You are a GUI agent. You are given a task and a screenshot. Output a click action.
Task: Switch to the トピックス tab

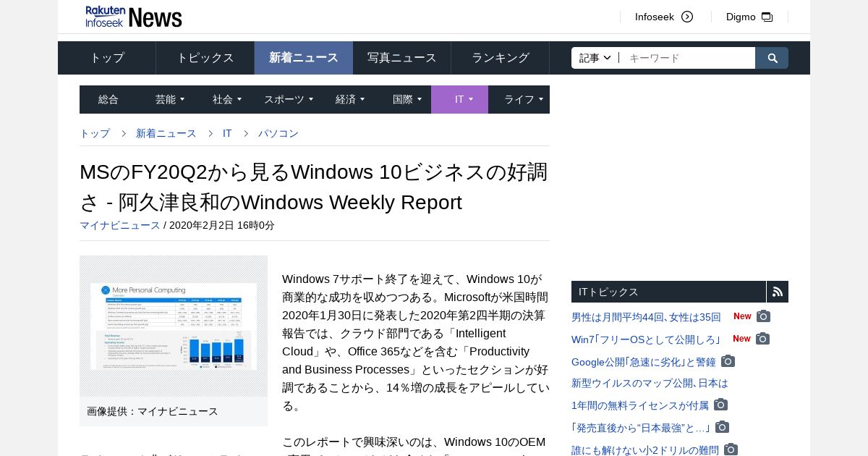pyautogui.click(x=205, y=58)
